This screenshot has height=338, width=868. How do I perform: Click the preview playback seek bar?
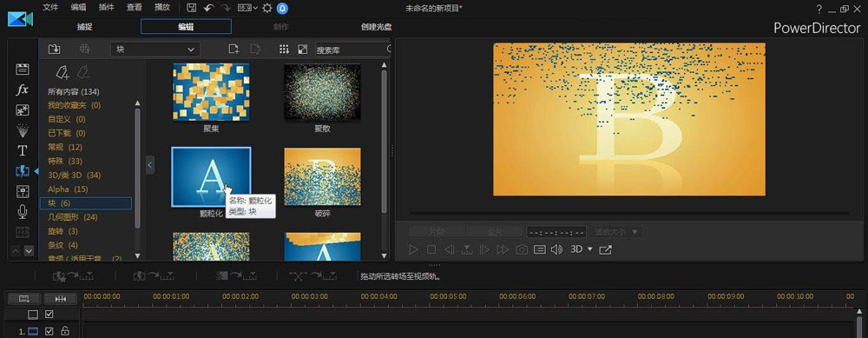pyautogui.click(x=628, y=213)
